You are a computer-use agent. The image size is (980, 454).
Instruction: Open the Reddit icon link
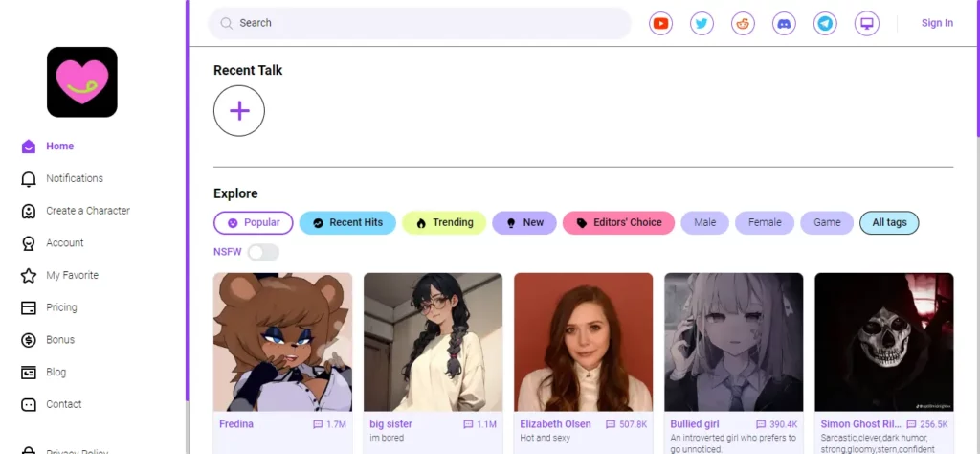tap(743, 24)
